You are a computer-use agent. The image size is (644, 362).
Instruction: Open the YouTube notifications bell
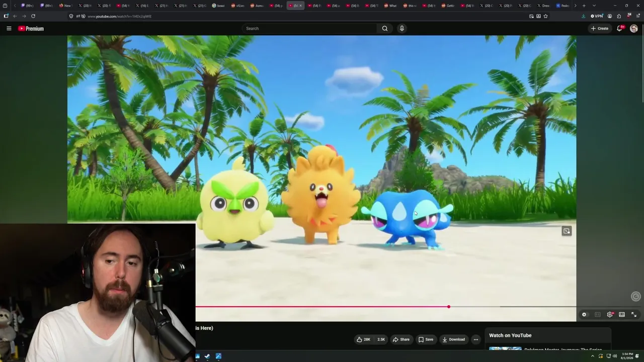click(620, 29)
